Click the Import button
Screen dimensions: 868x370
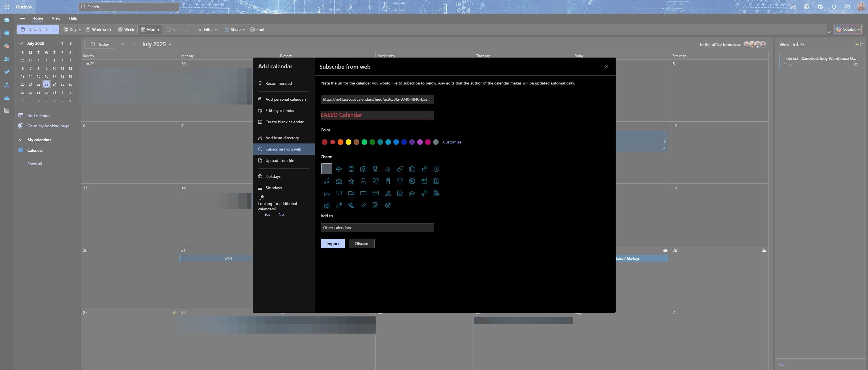coord(332,244)
